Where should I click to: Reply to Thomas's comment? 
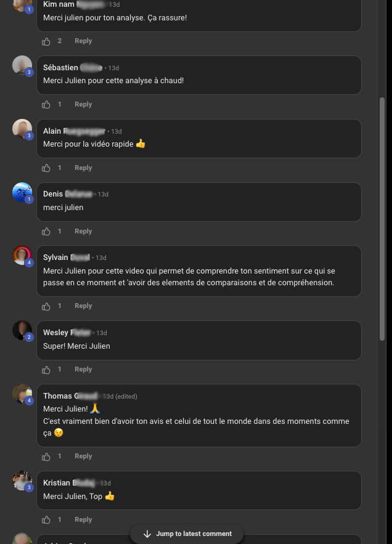[83, 457]
